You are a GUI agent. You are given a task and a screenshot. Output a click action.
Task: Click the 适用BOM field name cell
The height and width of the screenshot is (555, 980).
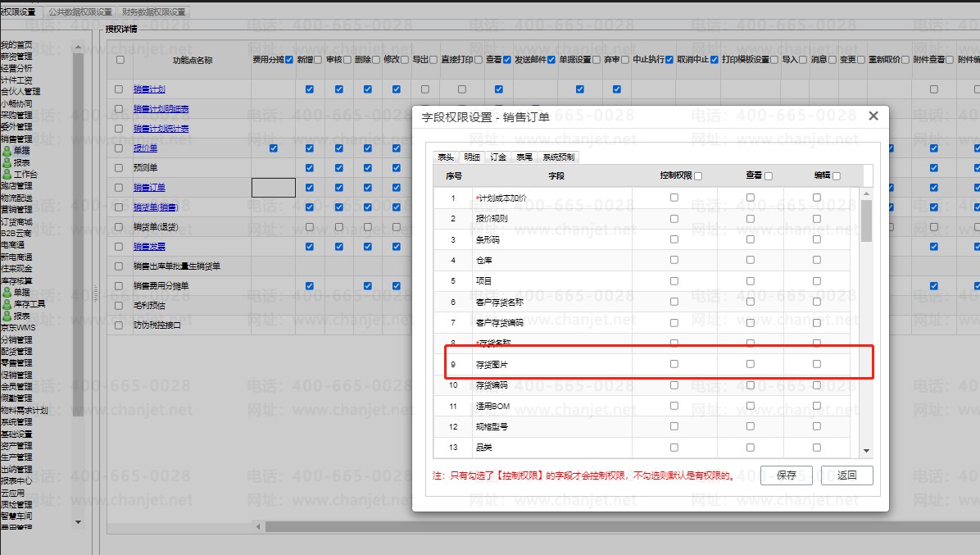pos(552,407)
